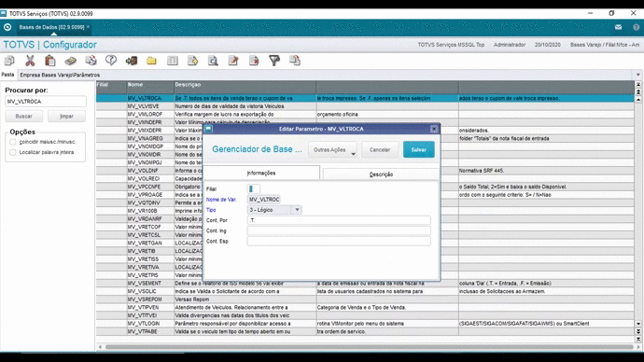The width and height of the screenshot is (644, 362).
Task: Click the calculator icon in the toolbar
Action: click(x=70, y=61)
